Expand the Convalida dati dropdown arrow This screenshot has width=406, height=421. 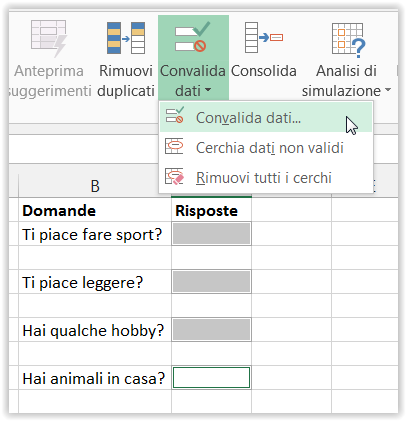click(x=208, y=90)
